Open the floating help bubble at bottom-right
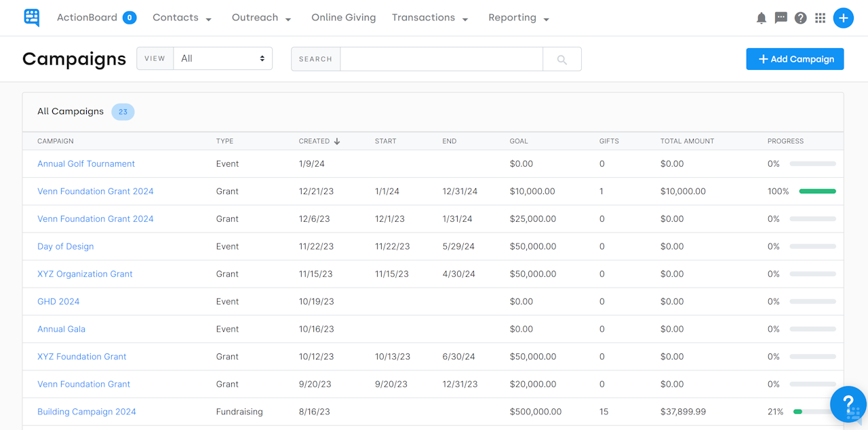The image size is (868, 430). click(x=848, y=404)
